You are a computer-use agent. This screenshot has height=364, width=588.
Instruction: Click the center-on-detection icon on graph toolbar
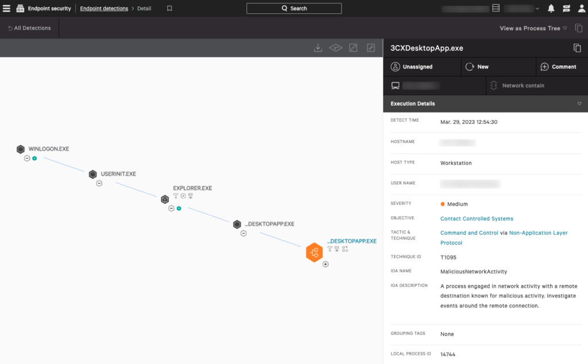pyautogui.click(x=370, y=48)
